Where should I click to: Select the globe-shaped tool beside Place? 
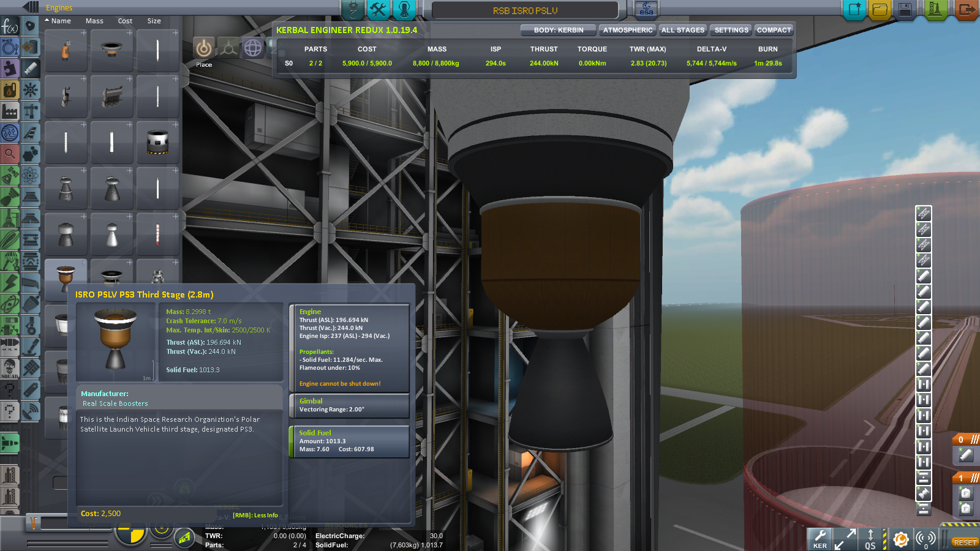click(x=253, y=48)
